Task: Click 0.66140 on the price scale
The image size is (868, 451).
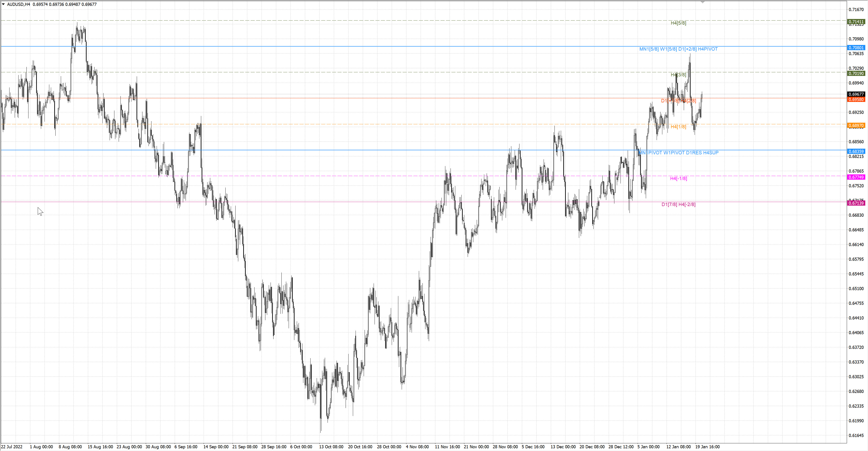Action: [856, 244]
